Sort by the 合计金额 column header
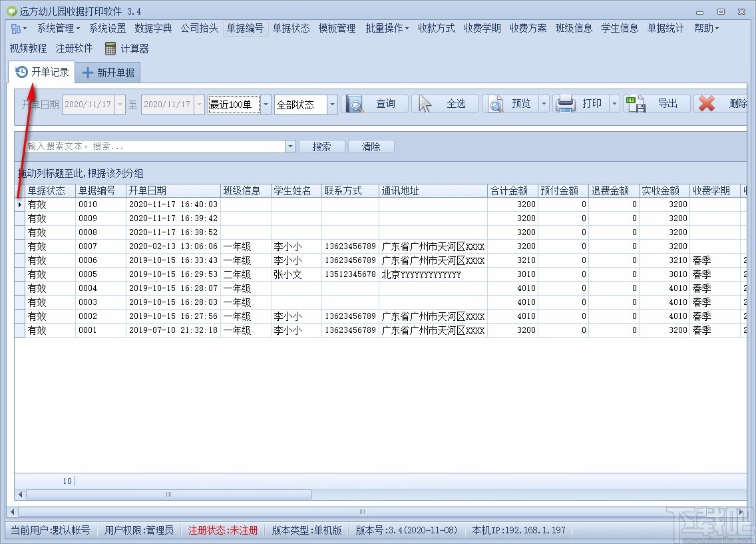Viewport: 756px width, 544px height. [x=512, y=190]
